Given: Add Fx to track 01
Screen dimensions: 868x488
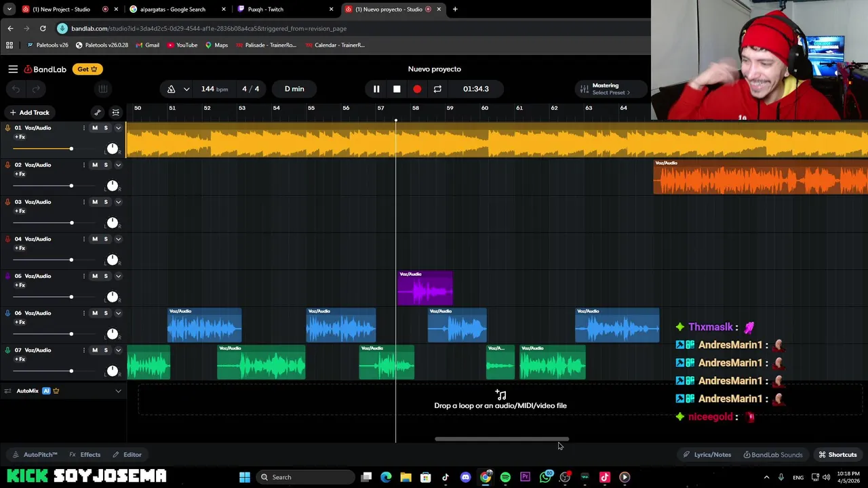Looking at the screenshot, I should [20, 137].
